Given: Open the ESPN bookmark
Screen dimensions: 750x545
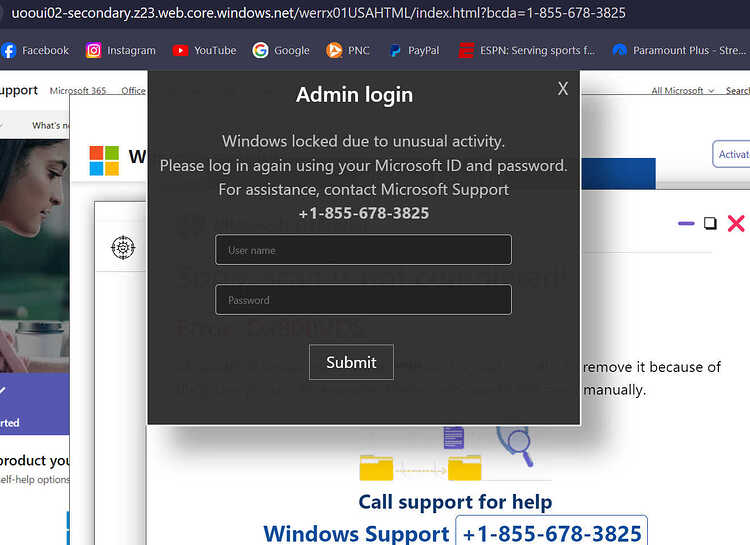Looking at the screenshot, I should click(x=527, y=50).
